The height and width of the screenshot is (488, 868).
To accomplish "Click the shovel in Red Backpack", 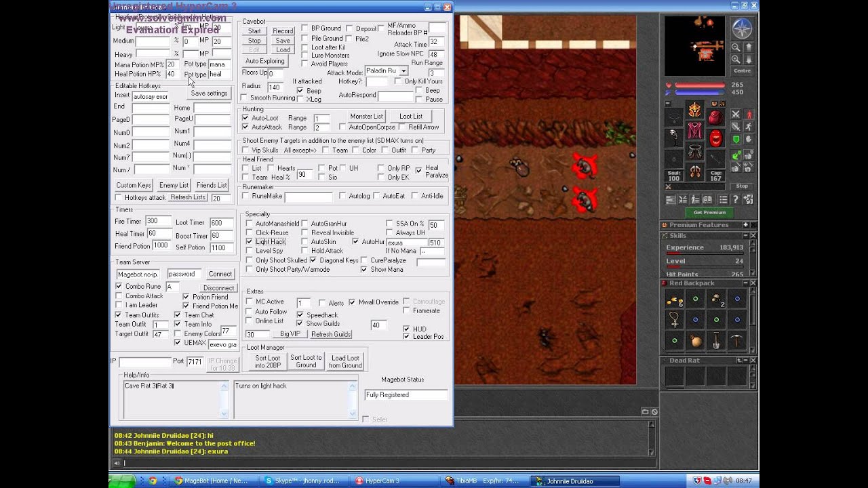I will tap(716, 341).
